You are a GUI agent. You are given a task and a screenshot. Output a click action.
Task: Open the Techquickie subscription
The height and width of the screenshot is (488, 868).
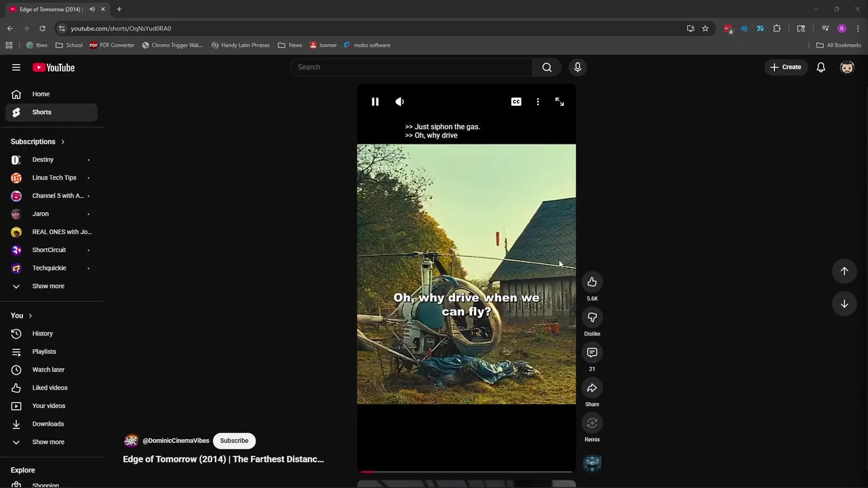[x=52, y=268]
